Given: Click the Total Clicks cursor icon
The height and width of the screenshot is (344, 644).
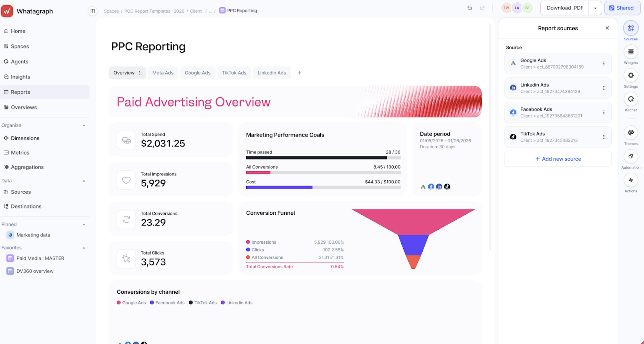Looking at the screenshot, I should pos(126,259).
